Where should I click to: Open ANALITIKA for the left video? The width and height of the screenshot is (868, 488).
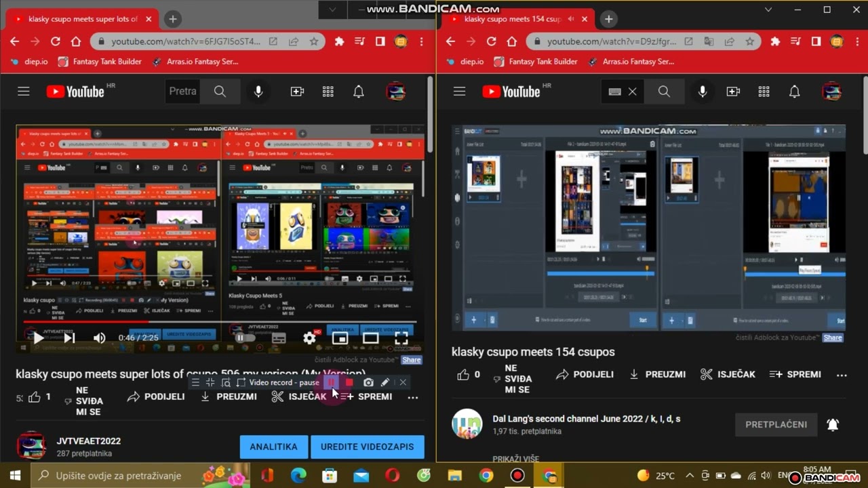click(273, 447)
